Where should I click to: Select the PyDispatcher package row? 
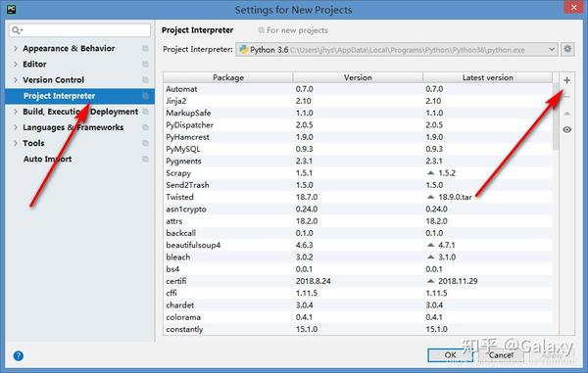358,125
